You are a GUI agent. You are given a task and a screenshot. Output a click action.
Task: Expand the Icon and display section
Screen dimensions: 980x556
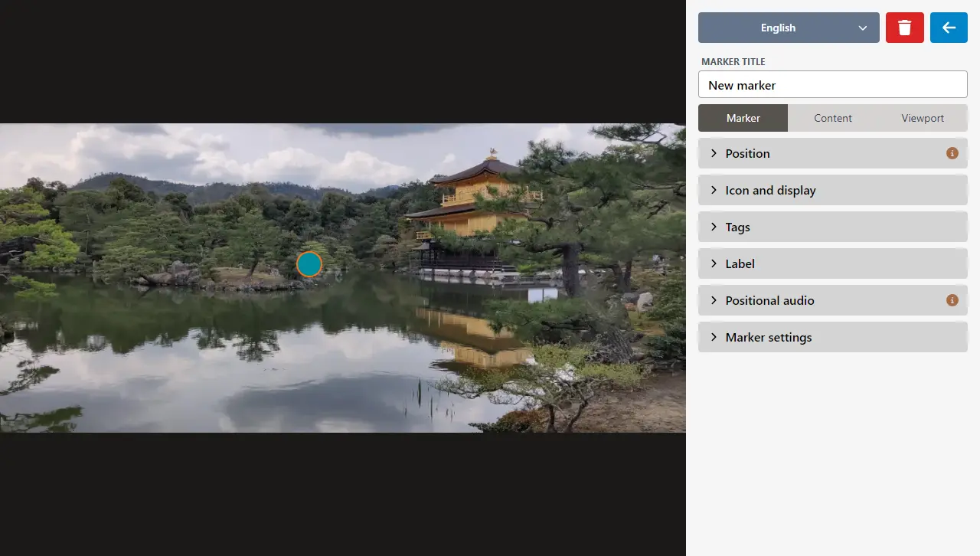tap(770, 190)
